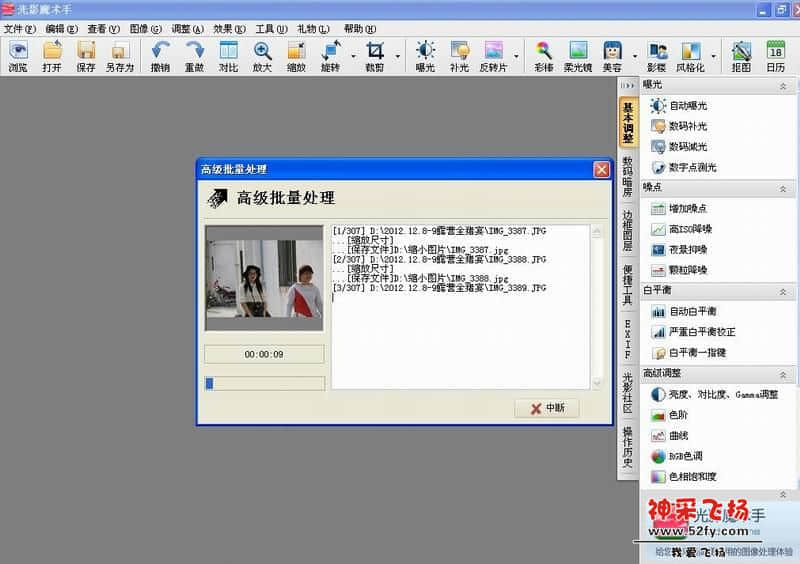This screenshot has width=800, height=564.
Task: Apply 自动白平衡
Action: (x=683, y=311)
